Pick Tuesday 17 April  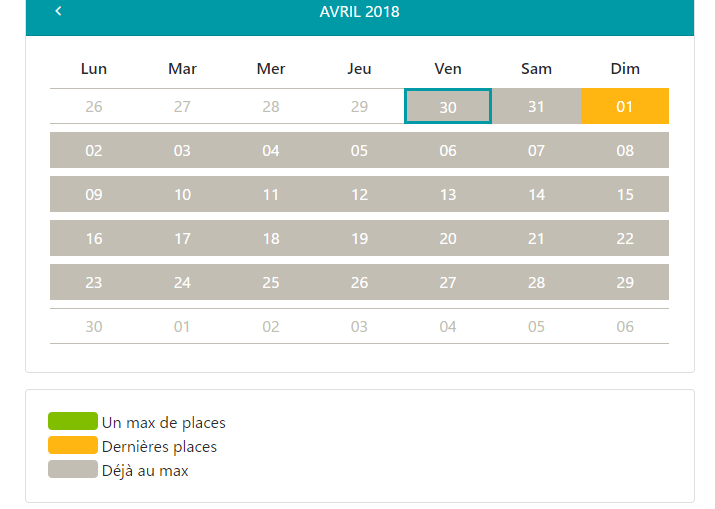(x=182, y=238)
